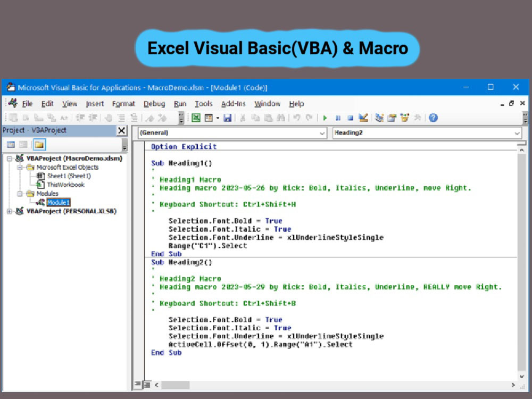Open Standard toolbar options overflow arrow
Viewport: 532px width, 399px height.
(x=525, y=118)
